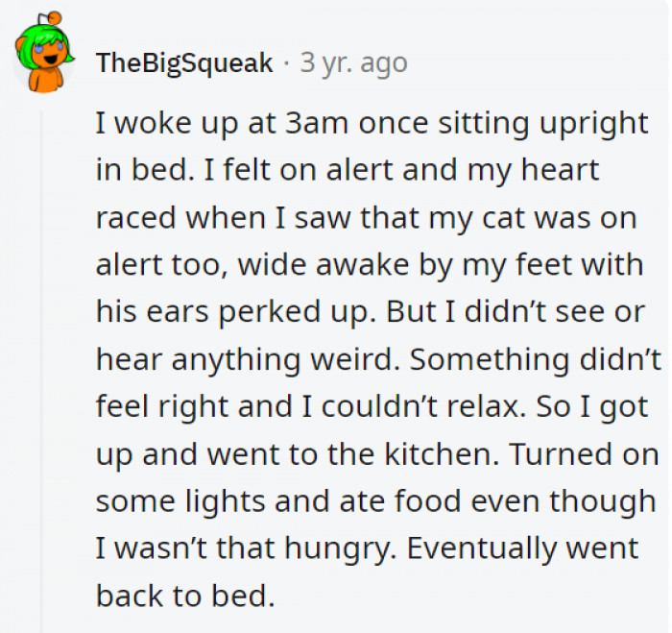The image size is (672, 633).
Task: Click the words "my cat was on" in the comment
Action: [565, 217]
